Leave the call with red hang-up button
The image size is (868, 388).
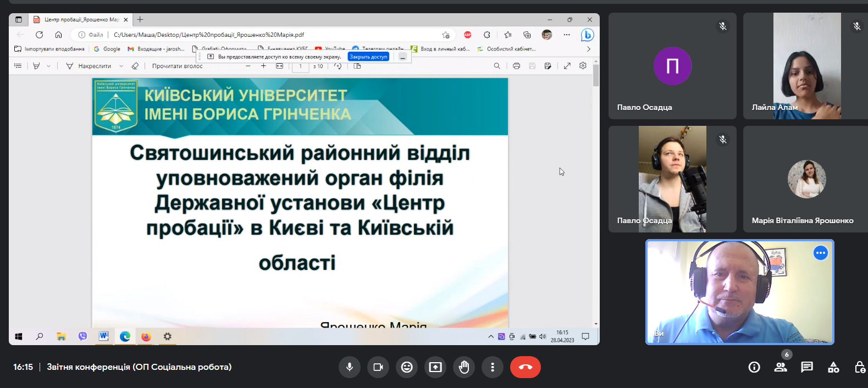[x=526, y=367]
